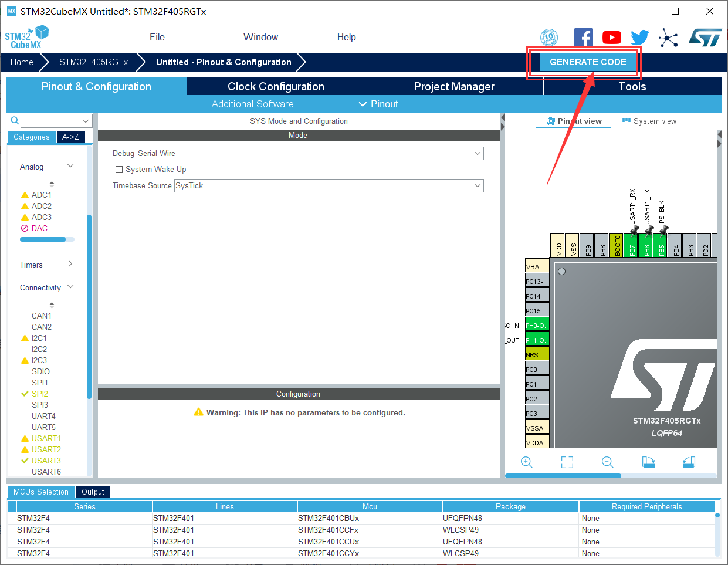The height and width of the screenshot is (565, 728).
Task: Collapse the Connectivity category
Action: (70, 287)
